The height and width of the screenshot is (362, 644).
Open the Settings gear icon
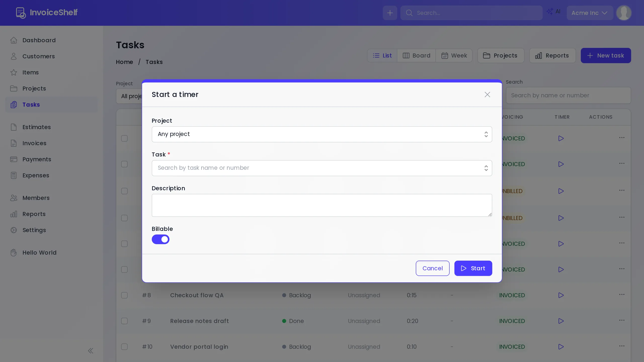pos(14,230)
